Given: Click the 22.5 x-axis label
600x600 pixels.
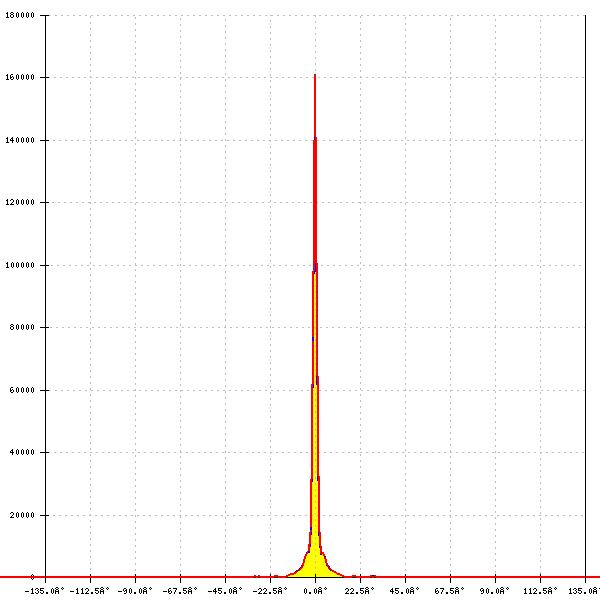Looking at the screenshot, I should [x=360, y=591].
